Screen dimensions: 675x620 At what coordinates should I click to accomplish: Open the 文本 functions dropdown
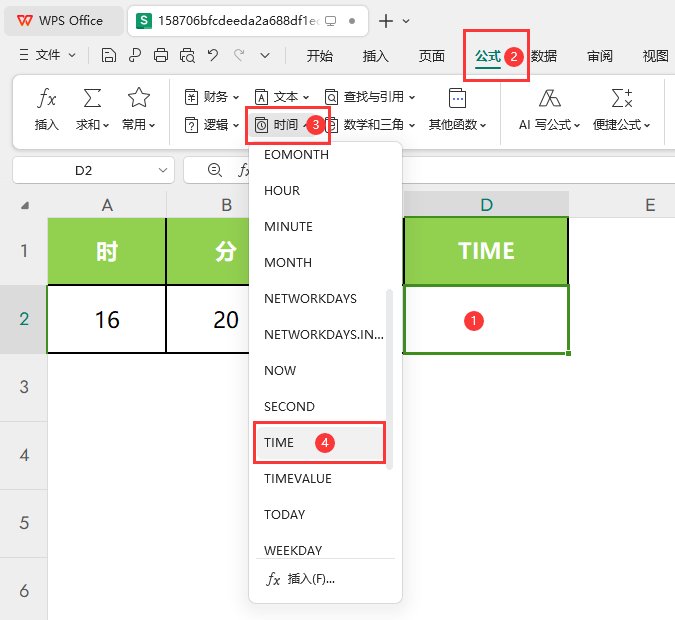coord(282,97)
